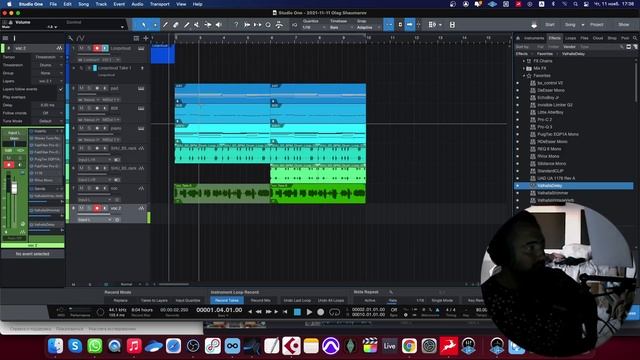
Task: Expand the Mix FX folder
Action: (x=524, y=68)
